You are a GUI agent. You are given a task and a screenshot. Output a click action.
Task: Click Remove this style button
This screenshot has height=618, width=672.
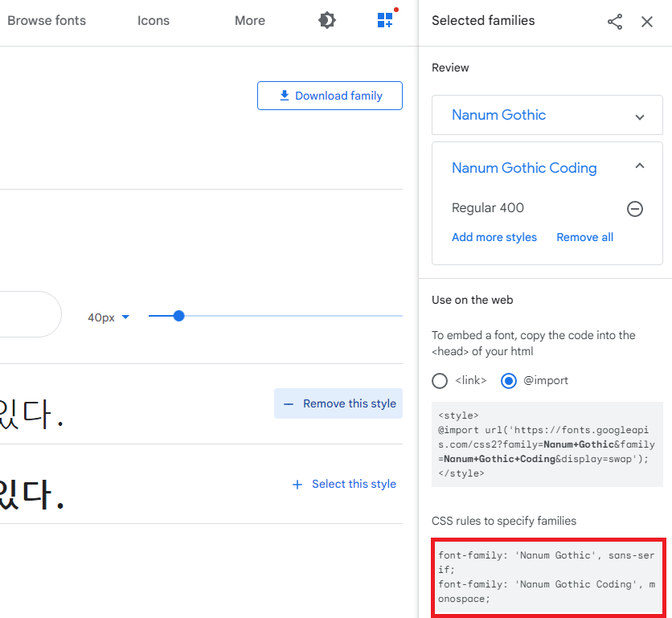point(338,403)
